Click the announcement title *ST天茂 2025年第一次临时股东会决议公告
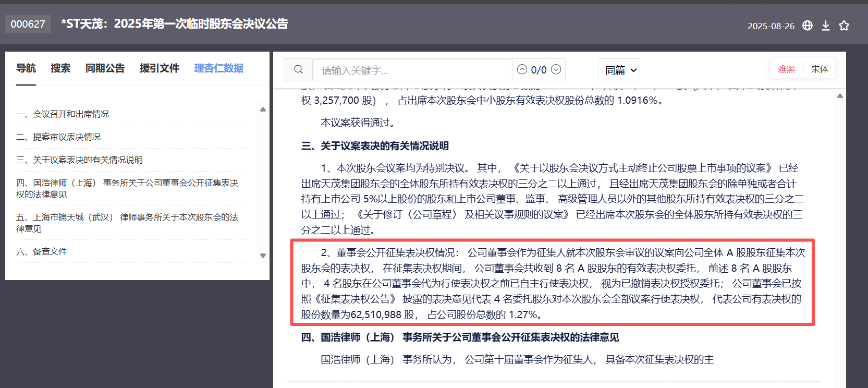Screen dimensions: 868x388 pyautogui.click(x=174, y=24)
